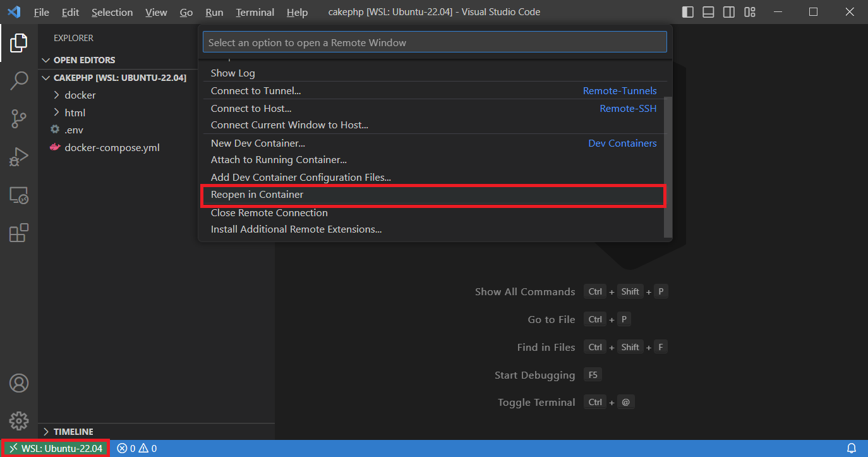Click the warnings count in status bar
Screen dimensions: 868x457
click(x=148, y=449)
